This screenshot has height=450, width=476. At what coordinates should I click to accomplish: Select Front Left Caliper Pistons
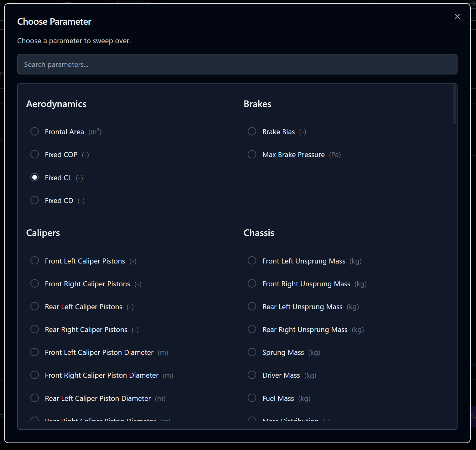tap(35, 261)
